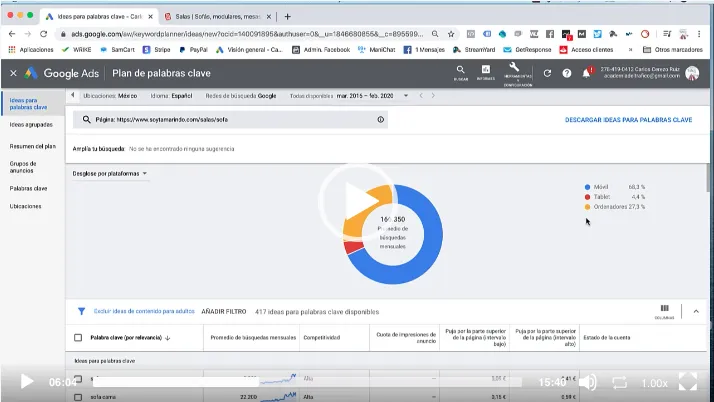Screen dimensions: 714x402
Task: Open the Otros marcadores folder
Action: click(673, 50)
